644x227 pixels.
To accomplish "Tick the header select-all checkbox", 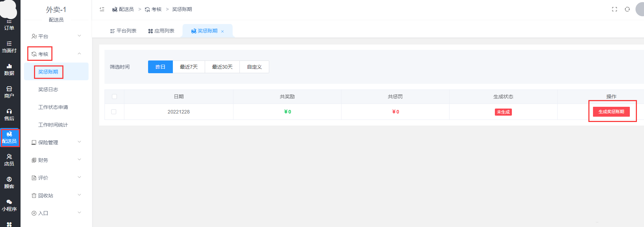I will (x=114, y=97).
